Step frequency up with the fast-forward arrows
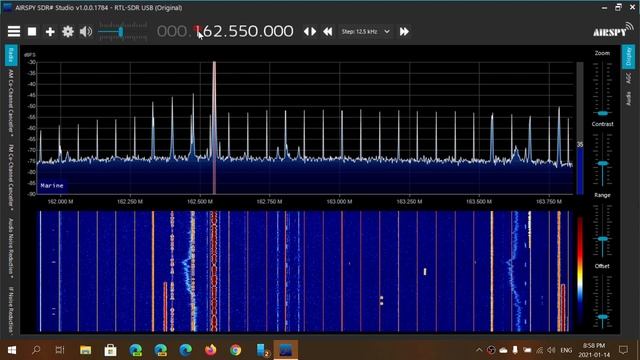The width and height of the screenshot is (640, 360). point(404,31)
